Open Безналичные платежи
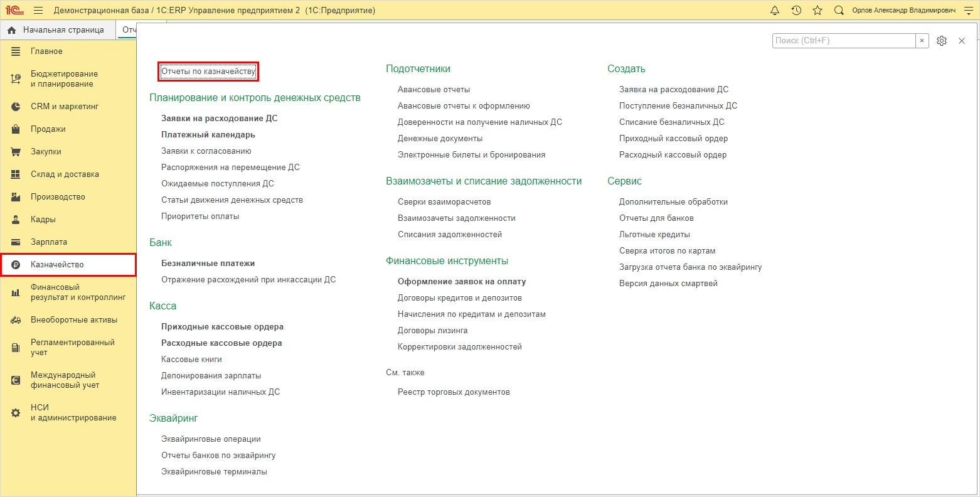Screen dimensions: 980x497 pos(208,264)
